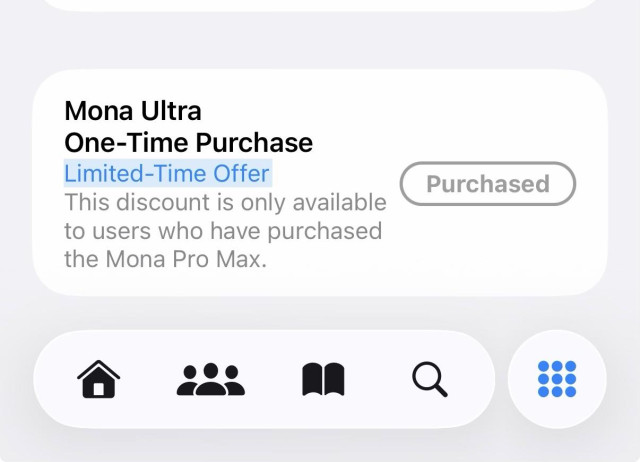The image size is (640, 462).
Task: Click the line 'This discount is only available'
Action: (225, 202)
